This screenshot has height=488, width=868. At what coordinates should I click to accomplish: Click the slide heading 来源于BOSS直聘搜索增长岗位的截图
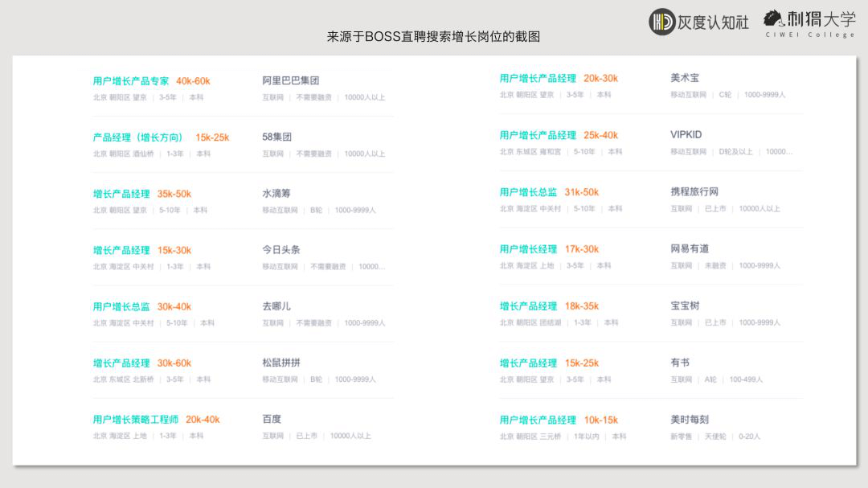click(x=433, y=37)
